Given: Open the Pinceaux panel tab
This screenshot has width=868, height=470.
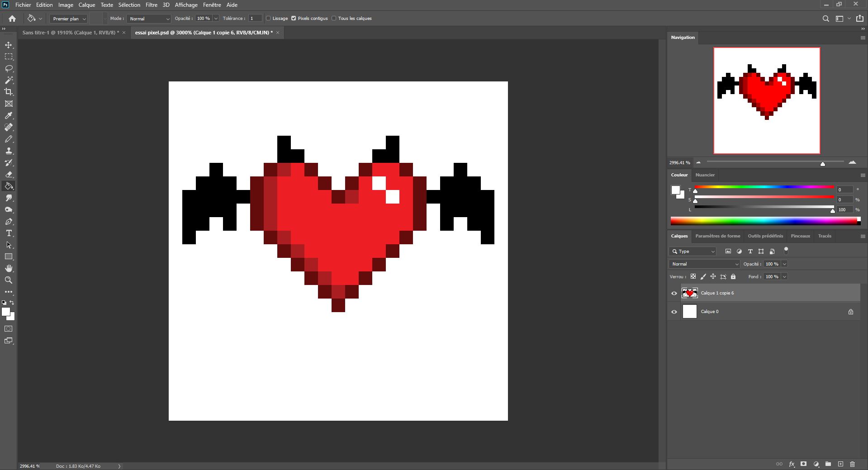Looking at the screenshot, I should (x=800, y=236).
